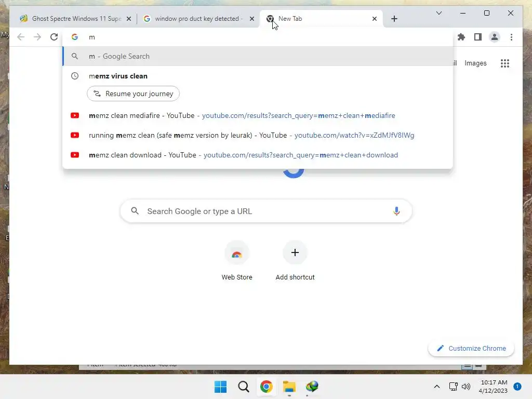
Task: Select the 'm - Google Search' suggestion
Action: [x=258, y=56]
